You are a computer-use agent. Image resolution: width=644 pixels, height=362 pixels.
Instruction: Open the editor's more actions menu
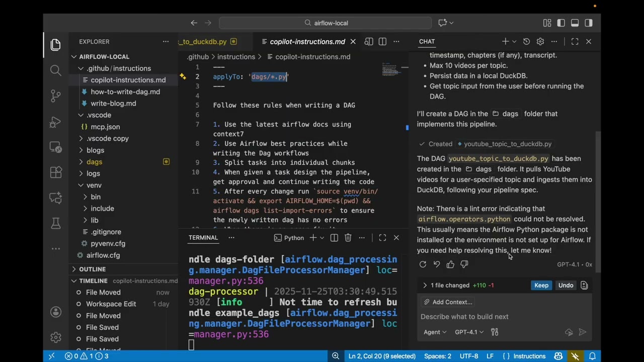(x=396, y=42)
